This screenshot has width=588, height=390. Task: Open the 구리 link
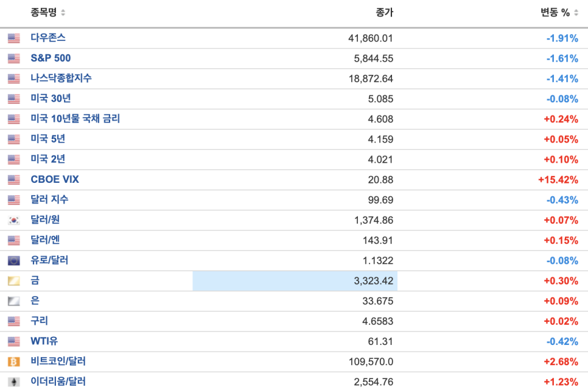[x=40, y=321]
